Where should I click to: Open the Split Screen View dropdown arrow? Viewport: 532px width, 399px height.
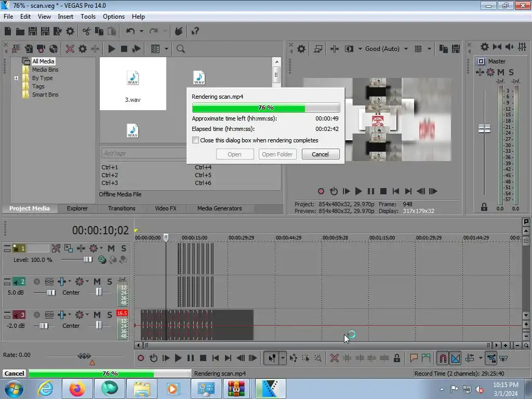(360, 49)
